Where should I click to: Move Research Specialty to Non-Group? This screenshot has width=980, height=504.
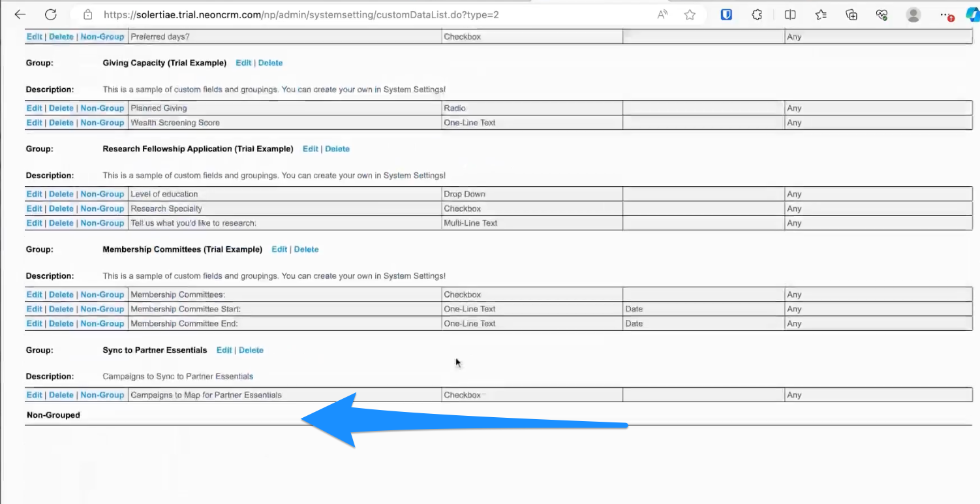[x=102, y=209]
